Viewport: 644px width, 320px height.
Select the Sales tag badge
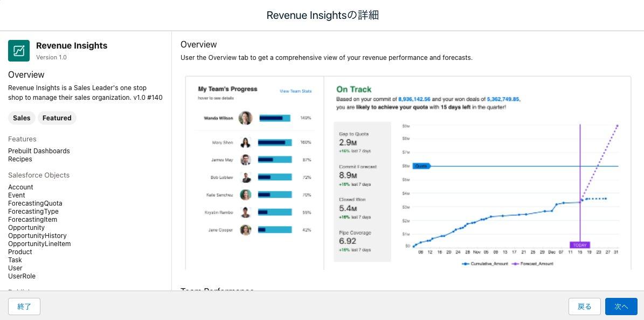(x=22, y=118)
